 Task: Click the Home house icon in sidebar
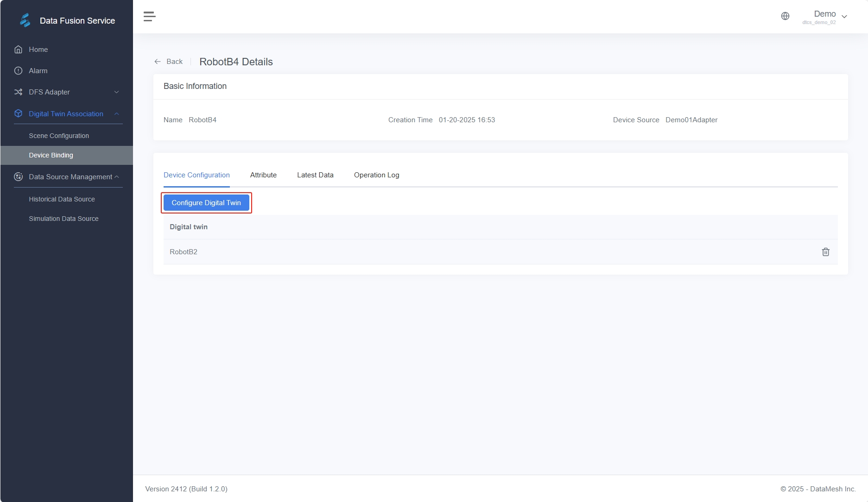click(19, 50)
